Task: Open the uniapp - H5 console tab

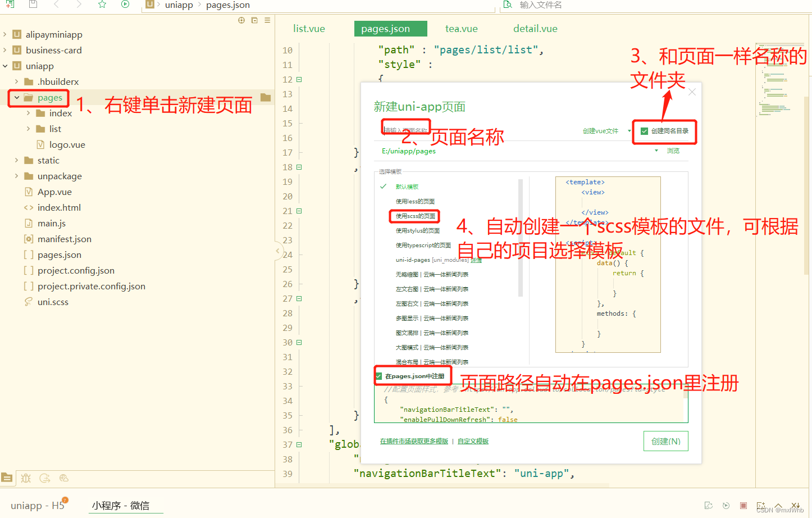Action: pyautogui.click(x=37, y=506)
